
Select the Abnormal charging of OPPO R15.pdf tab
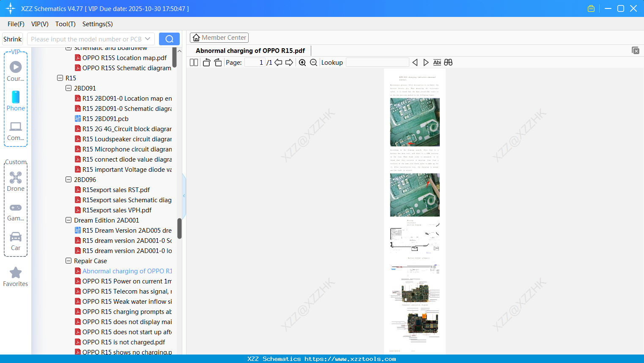coord(250,51)
